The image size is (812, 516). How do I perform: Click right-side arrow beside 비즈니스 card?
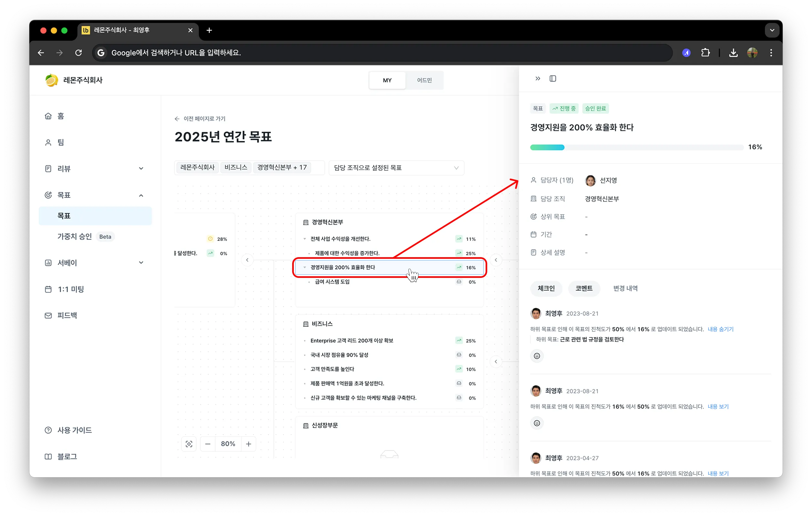pyautogui.click(x=496, y=362)
